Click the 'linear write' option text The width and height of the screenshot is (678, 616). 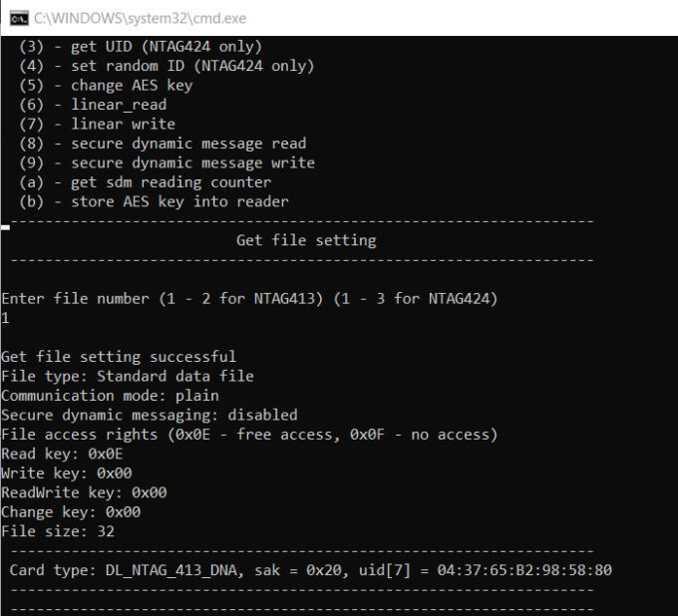point(124,124)
